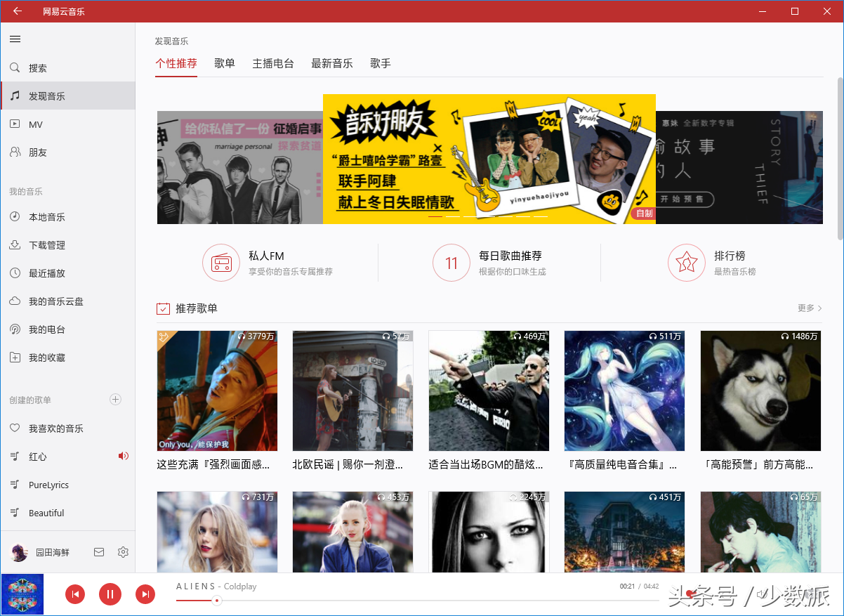Pause the current song
The image size is (844, 616).
[110, 594]
